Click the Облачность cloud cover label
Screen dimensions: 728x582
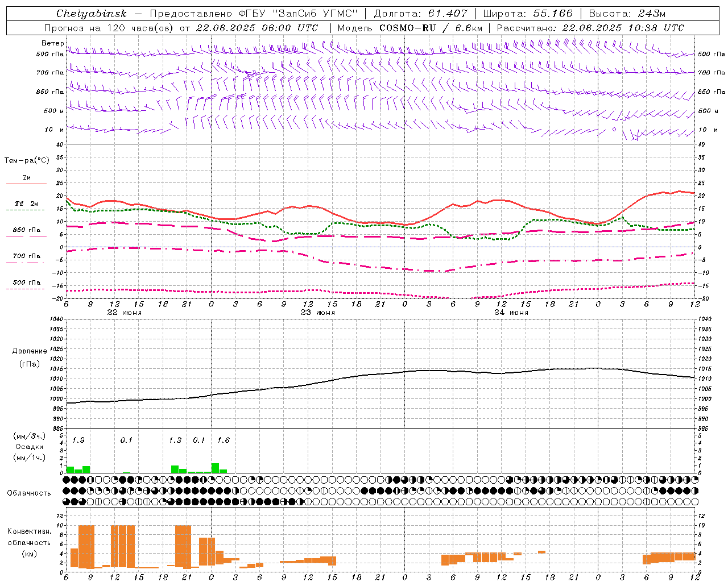click(29, 493)
